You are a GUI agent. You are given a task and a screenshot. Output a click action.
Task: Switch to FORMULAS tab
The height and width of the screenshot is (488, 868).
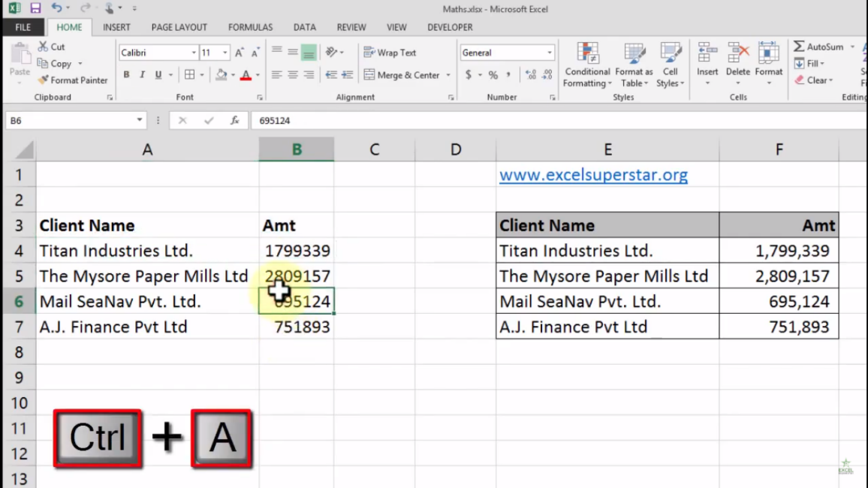pyautogui.click(x=250, y=27)
